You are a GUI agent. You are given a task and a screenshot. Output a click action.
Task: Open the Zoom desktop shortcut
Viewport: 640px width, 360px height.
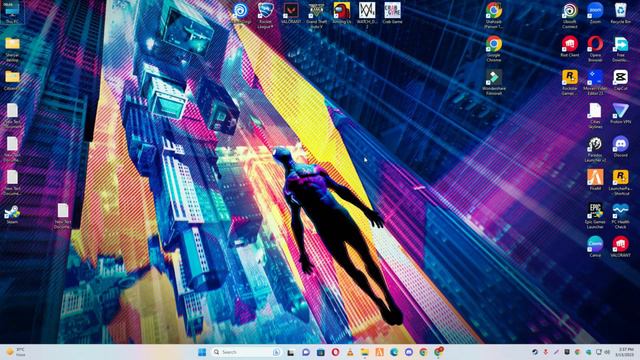[595, 13]
